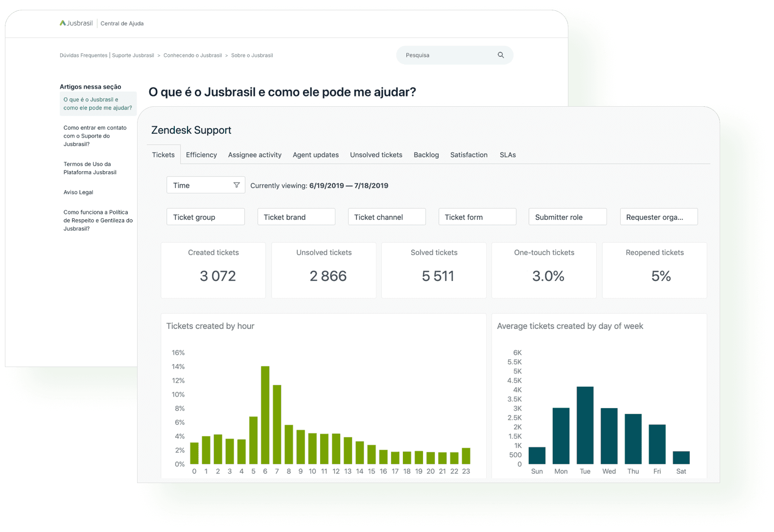Click the Jusbrasil logo in help center
The image size is (774, 532).
tap(76, 23)
